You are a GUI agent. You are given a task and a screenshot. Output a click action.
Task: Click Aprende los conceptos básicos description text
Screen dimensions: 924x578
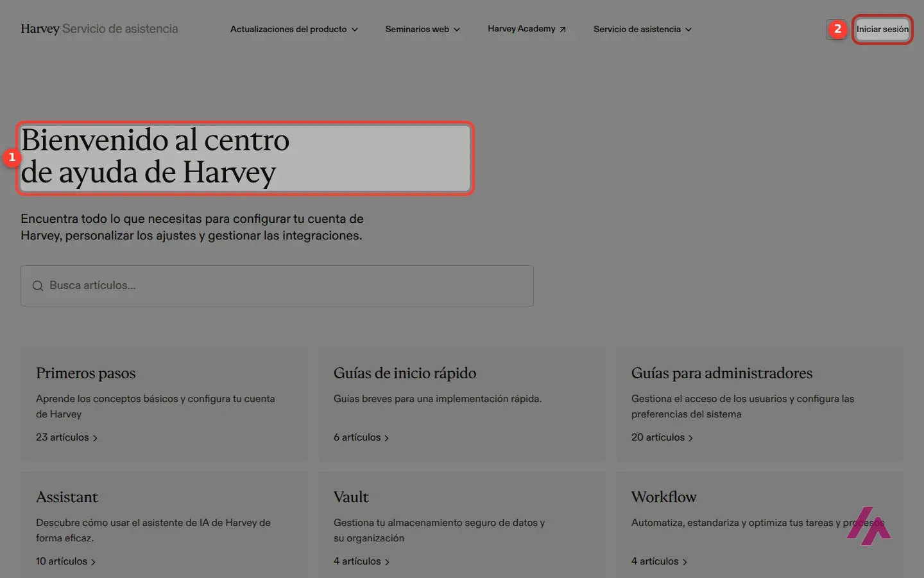(155, 407)
